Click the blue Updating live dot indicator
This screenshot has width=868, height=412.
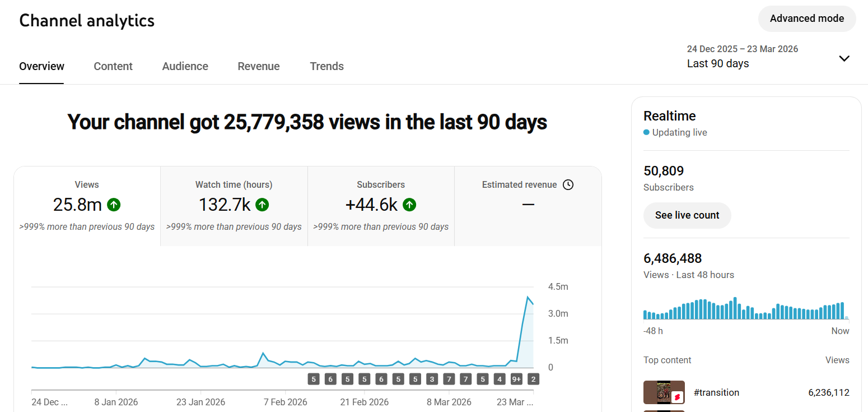click(646, 133)
